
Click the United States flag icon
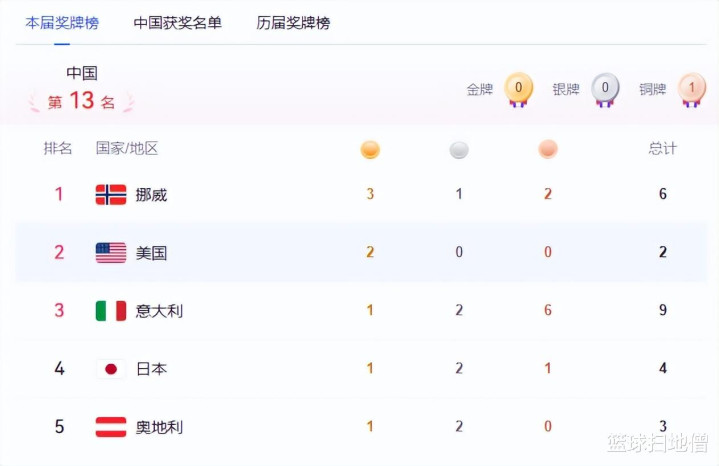110,252
